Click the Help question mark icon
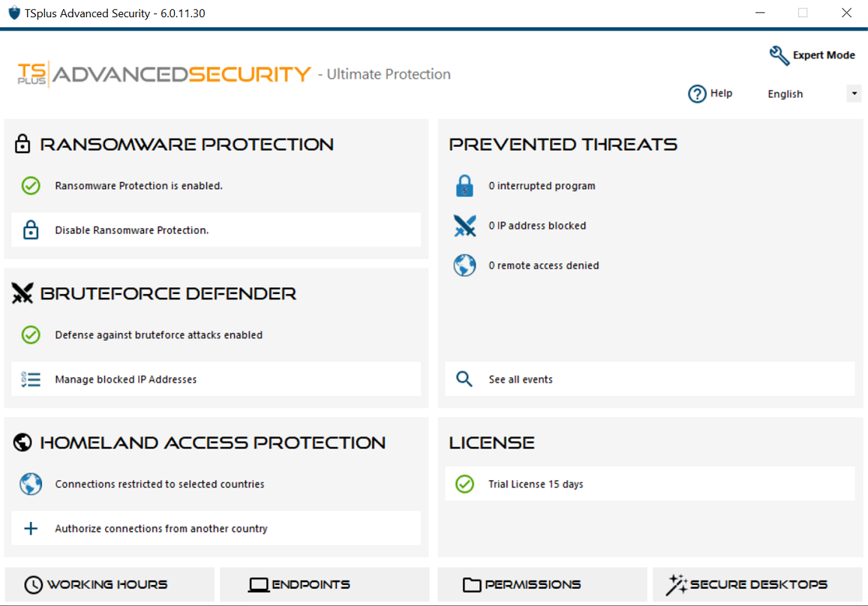This screenshot has width=868, height=606. coord(697,94)
